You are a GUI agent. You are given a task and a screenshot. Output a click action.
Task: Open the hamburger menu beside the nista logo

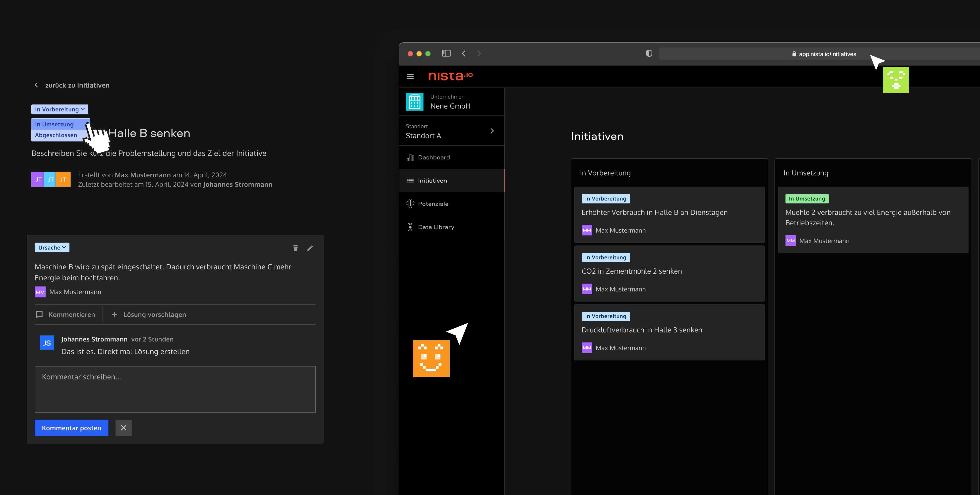click(x=410, y=76)
